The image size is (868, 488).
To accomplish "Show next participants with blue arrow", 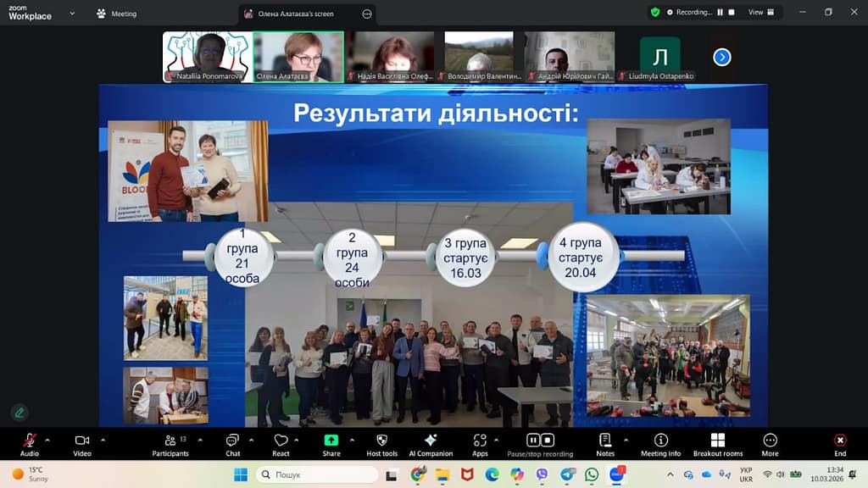I will [x=722, y=57].
